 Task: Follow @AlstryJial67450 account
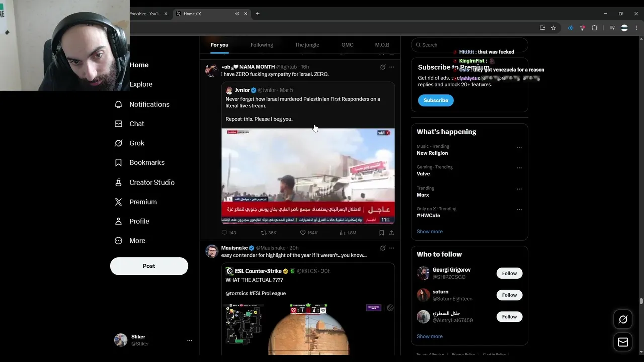pyautogui.click(x=509, y=316)
